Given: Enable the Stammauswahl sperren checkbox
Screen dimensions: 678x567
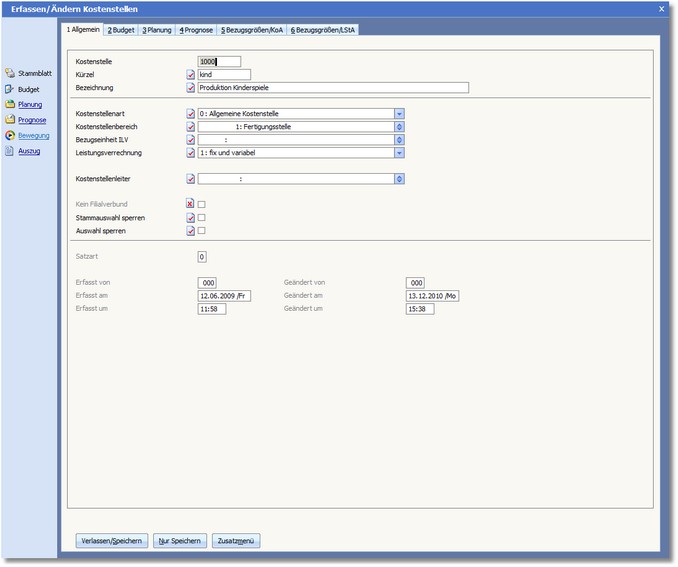Looking at the screenshot, I should 202,217.
